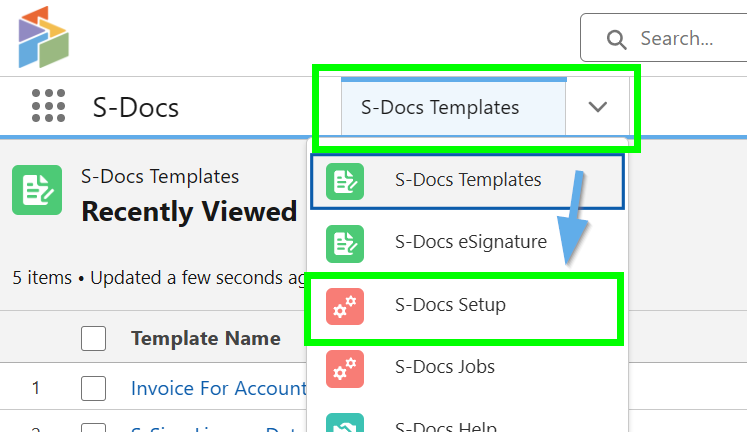Click the S-Docs Jobs gears icon
Image resolution: width=747 pixels, height=432 pixels.
tap(345, 367)
